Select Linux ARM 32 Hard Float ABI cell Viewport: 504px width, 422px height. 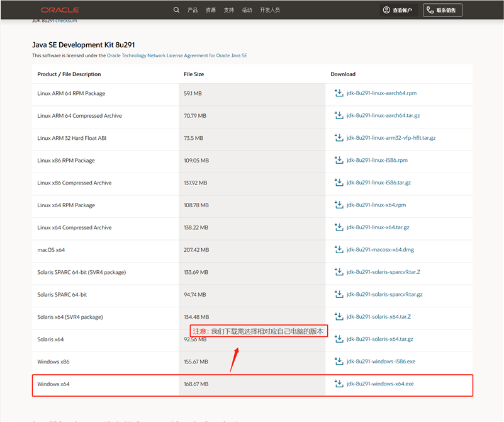106,138
